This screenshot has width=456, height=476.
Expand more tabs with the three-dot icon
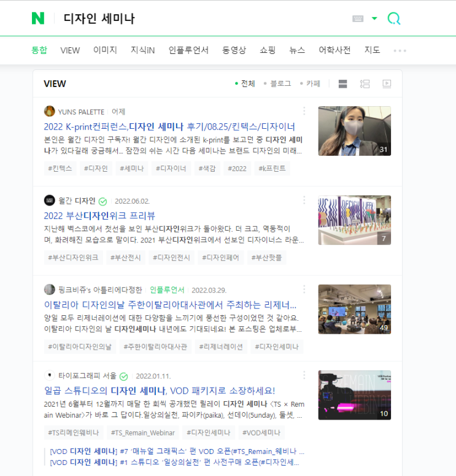400,51
